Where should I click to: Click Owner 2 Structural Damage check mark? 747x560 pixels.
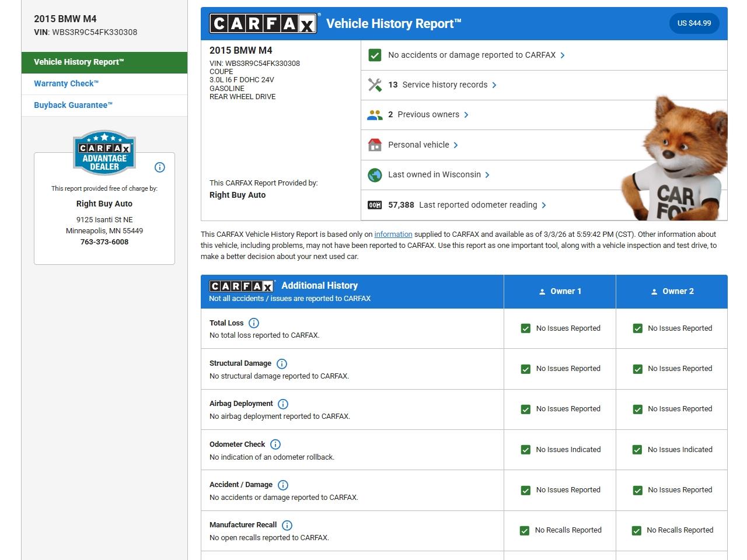(637, 369)
